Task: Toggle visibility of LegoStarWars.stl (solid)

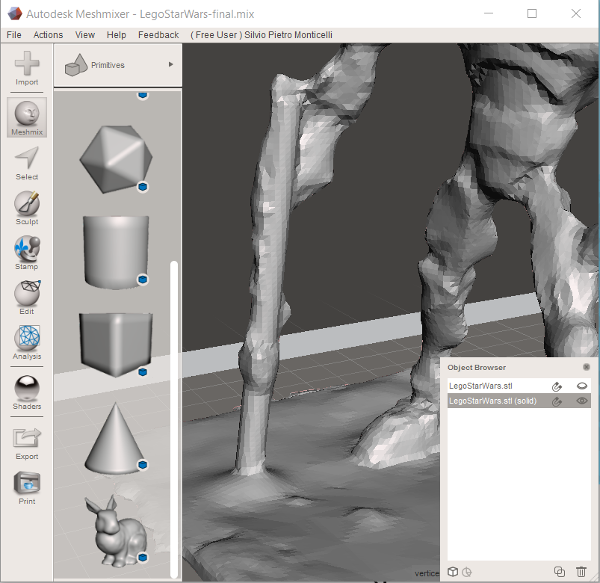Action: [582, 401]
